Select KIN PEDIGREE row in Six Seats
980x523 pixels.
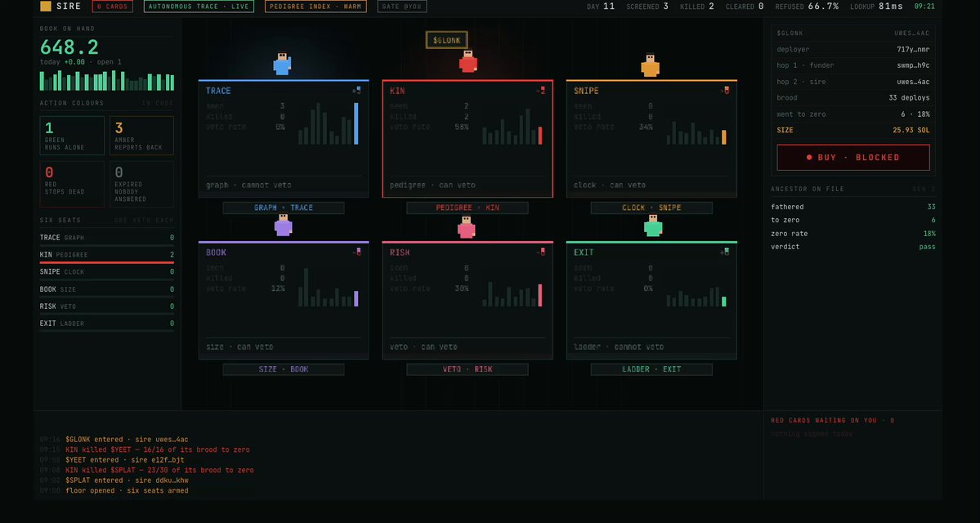(x=107, y=256)
